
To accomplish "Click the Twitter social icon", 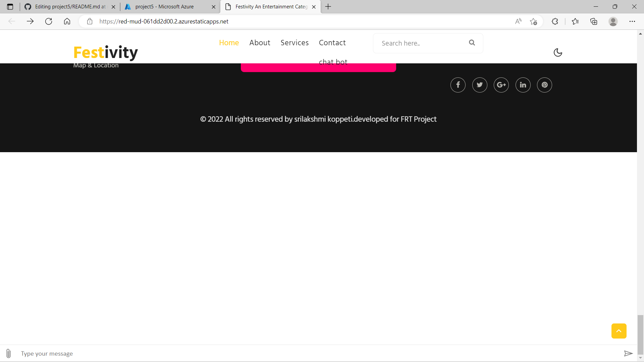I will pyautogui.click(x=480, y=85).
